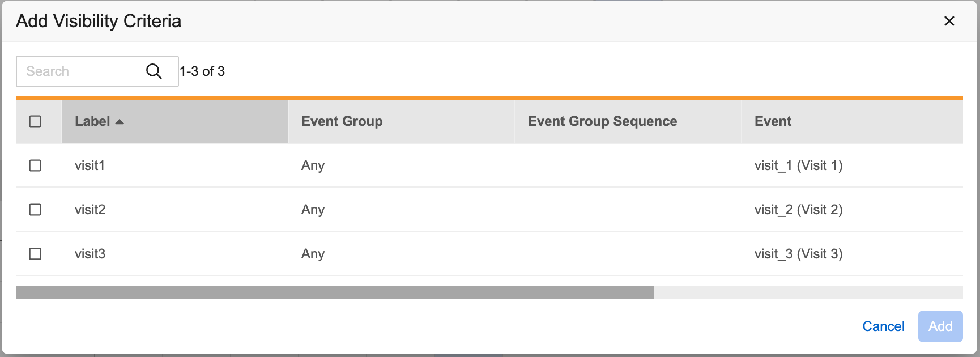Click the Event column header

pos(773,121)
